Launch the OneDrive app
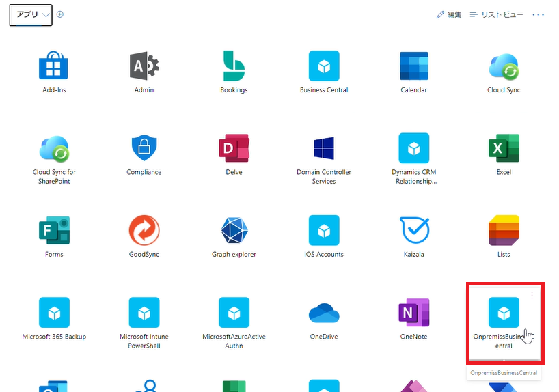 coord(324,313)
